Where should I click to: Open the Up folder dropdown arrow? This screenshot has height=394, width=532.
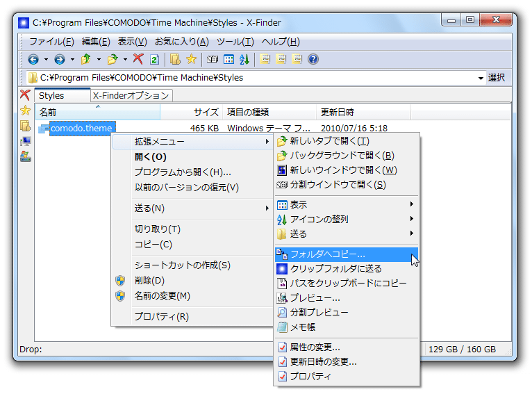pyautogui.click(x=99, y=60)
